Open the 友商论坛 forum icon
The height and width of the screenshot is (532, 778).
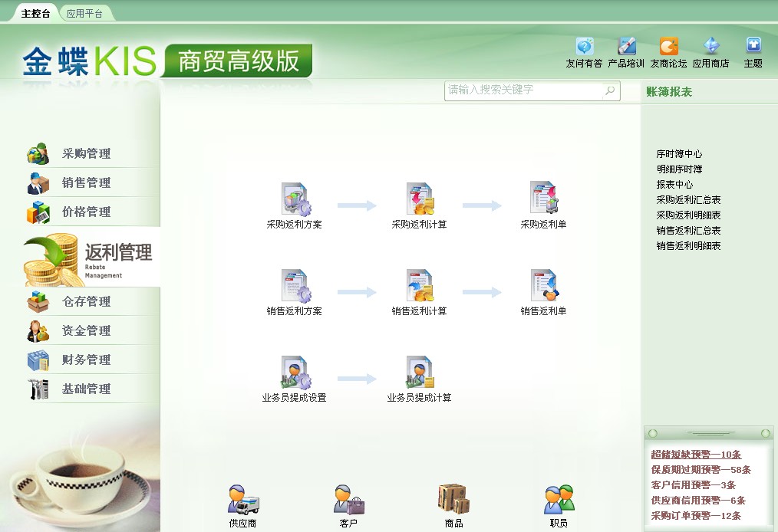668,46
